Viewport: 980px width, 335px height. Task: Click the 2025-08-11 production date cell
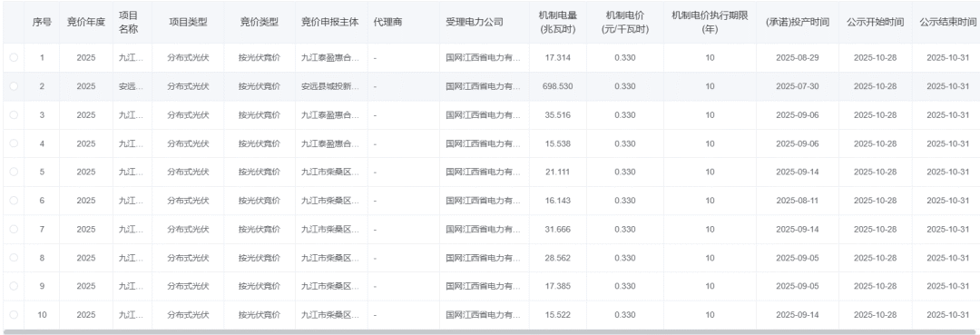tap(798, 201)
